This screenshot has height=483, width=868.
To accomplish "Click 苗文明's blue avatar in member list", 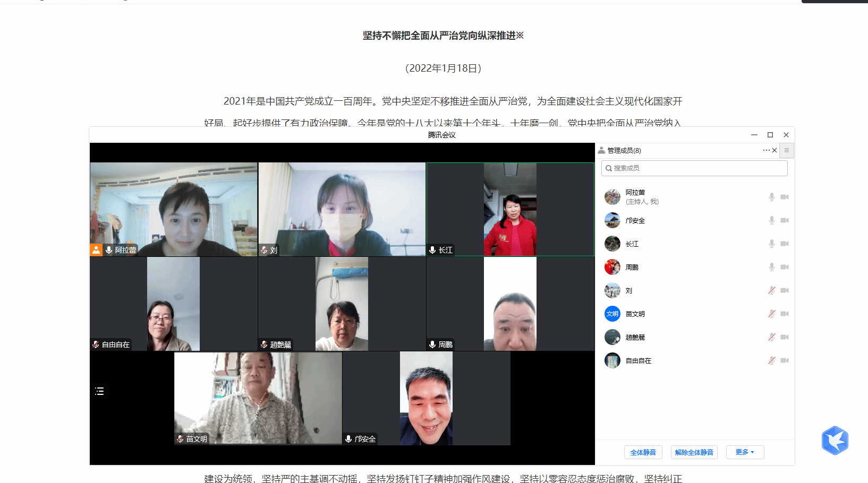I will (x=612, y=314).
